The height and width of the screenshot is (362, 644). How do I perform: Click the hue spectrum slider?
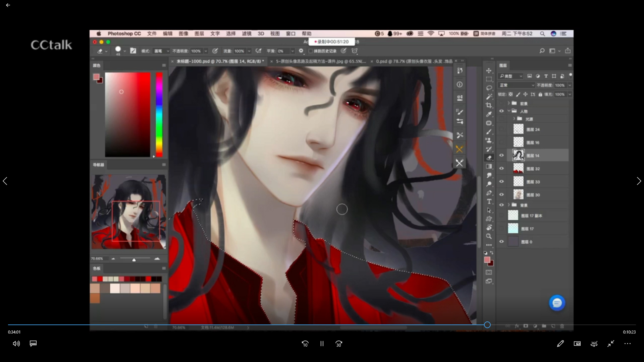pyautogui.click(x=159, y=115)
